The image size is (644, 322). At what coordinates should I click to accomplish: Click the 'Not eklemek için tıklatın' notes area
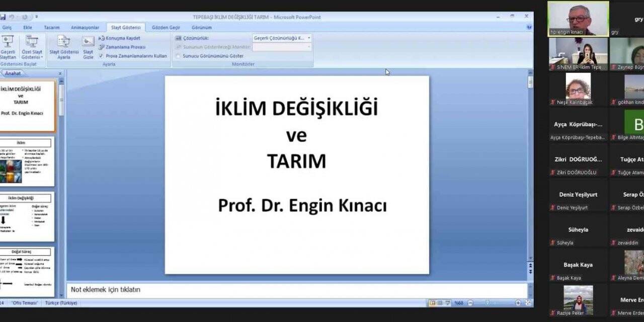point(297,289)
